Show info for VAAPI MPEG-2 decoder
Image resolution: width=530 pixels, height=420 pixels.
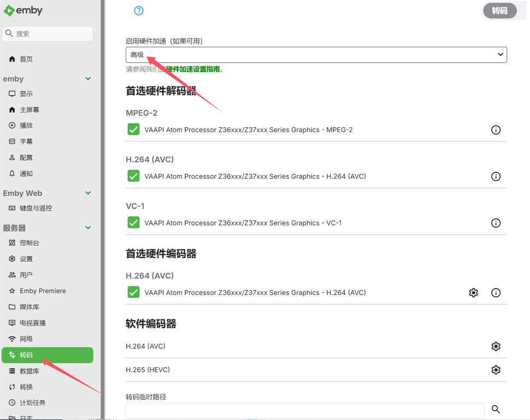tap(496, 130)
